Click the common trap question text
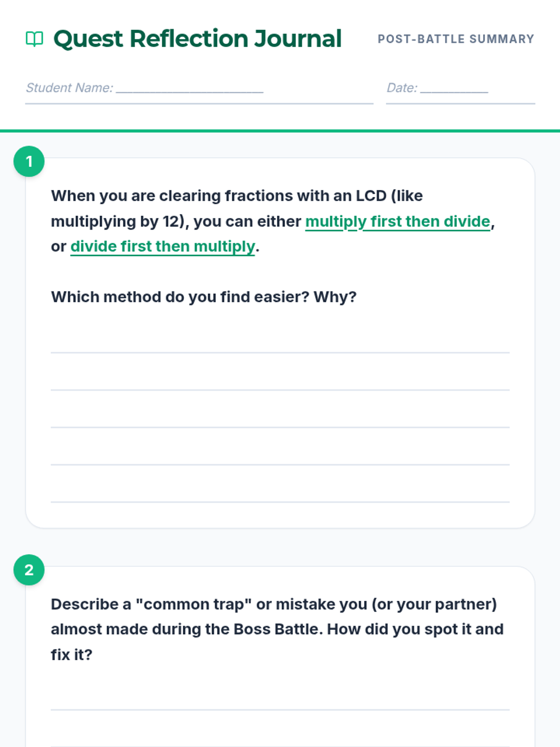The width and height of the screenshot is (560, 747). click(x=277, y=629)
